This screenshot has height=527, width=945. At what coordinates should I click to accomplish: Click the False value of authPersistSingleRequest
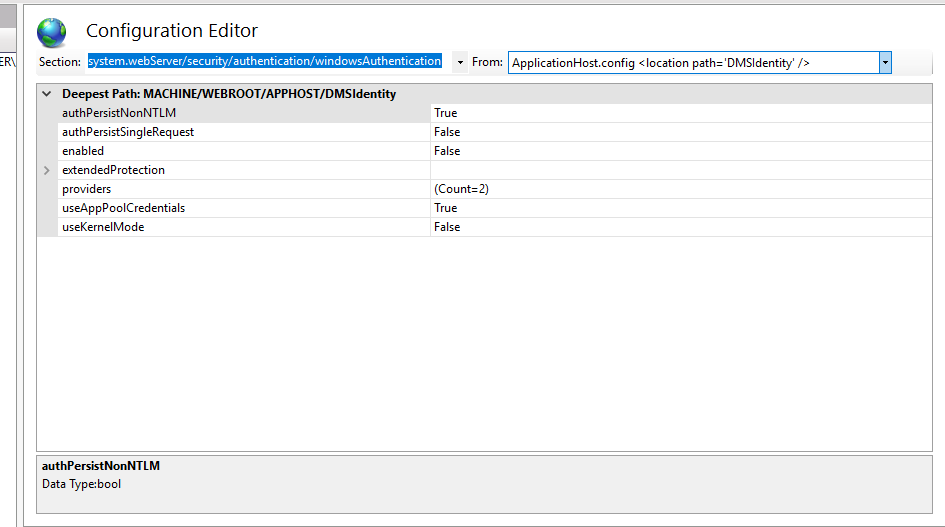(447, 132)
